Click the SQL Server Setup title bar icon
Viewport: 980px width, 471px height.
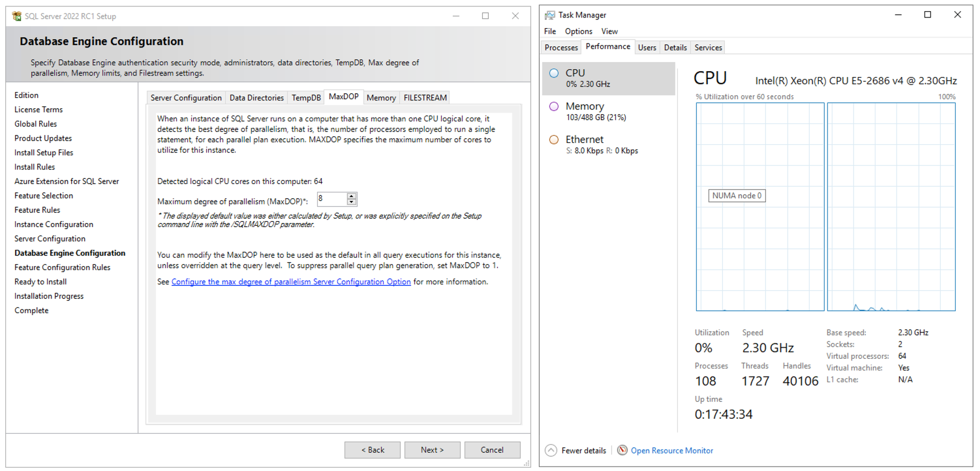coord(17,16)
